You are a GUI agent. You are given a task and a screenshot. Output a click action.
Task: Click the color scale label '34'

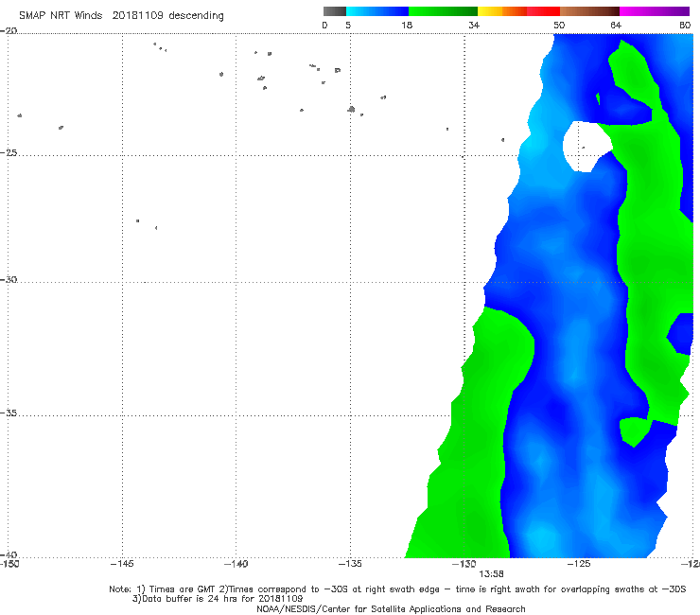click(474, 25)
